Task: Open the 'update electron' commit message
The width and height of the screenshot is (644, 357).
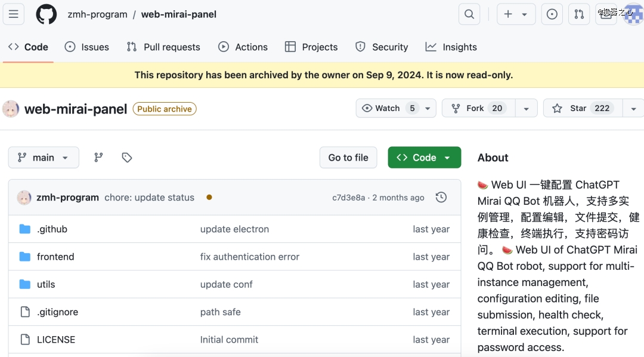Action: coord(234,229)
